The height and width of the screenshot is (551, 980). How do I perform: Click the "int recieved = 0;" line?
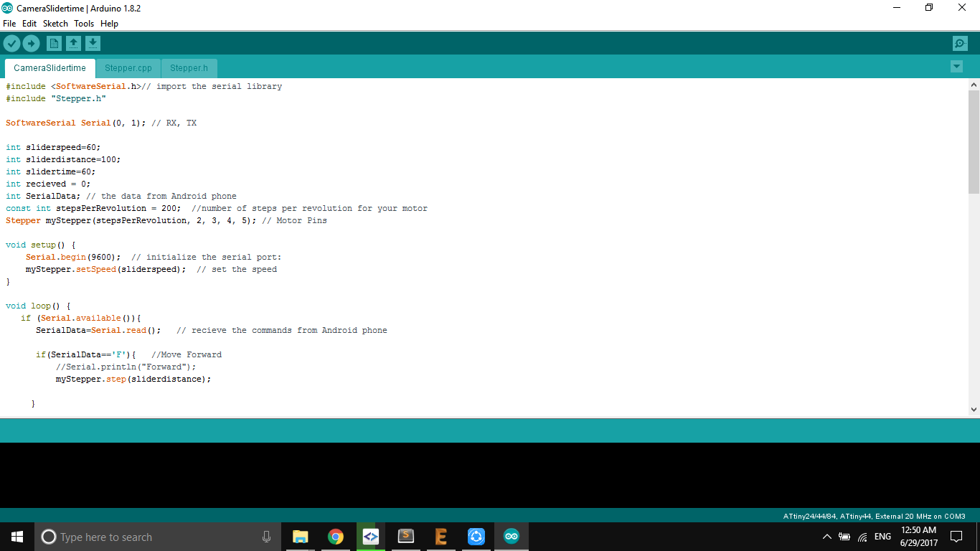pos(48,184)
